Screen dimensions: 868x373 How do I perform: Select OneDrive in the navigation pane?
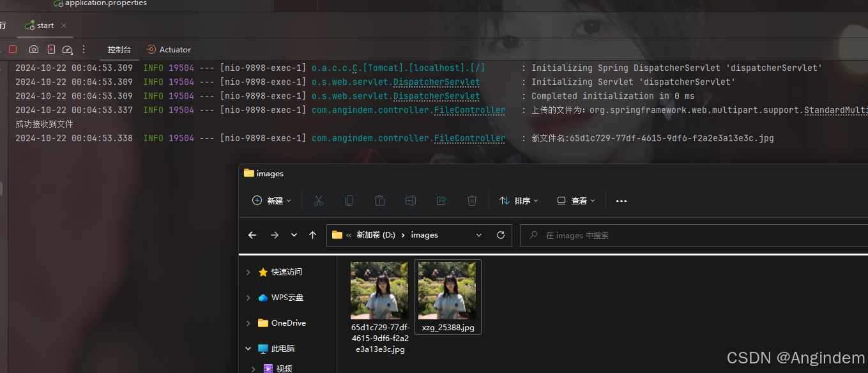click(x=282, y=323)
